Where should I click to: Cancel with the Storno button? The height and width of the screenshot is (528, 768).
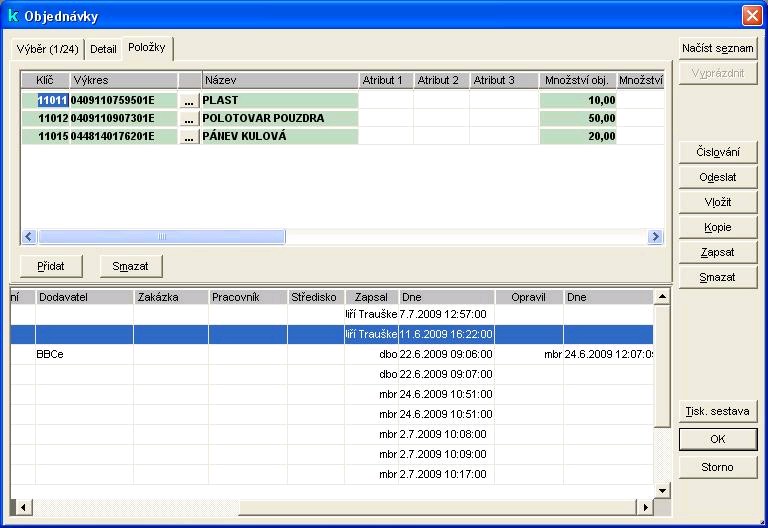point(718,467)
